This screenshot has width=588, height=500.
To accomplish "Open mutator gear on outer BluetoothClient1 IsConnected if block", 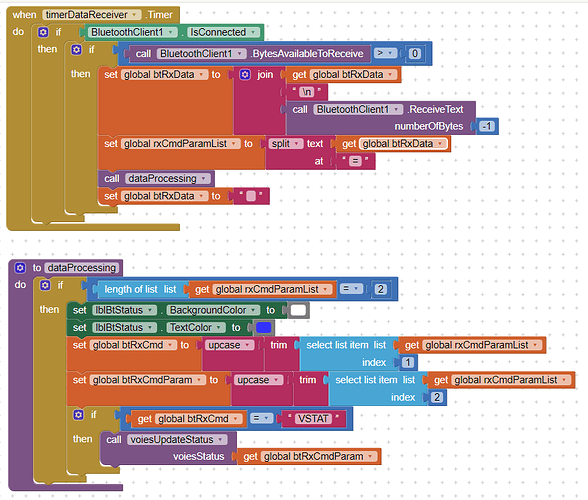I will point(43,32).
